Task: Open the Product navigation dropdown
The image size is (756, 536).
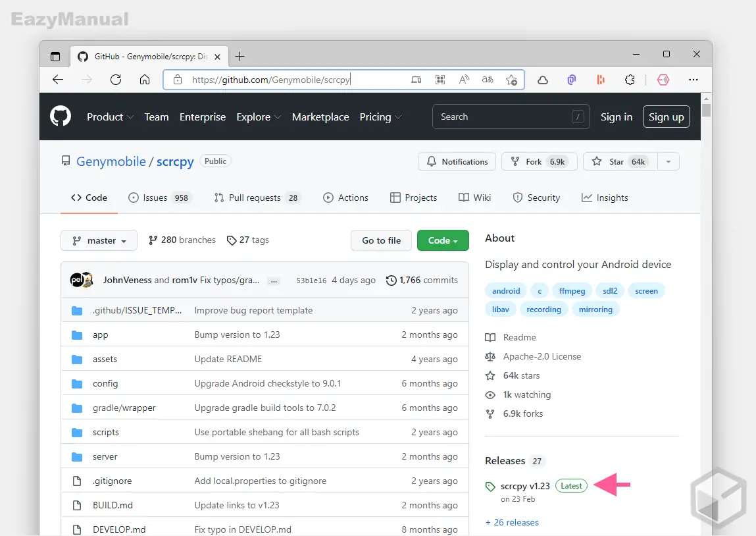Action: (110, 117)
